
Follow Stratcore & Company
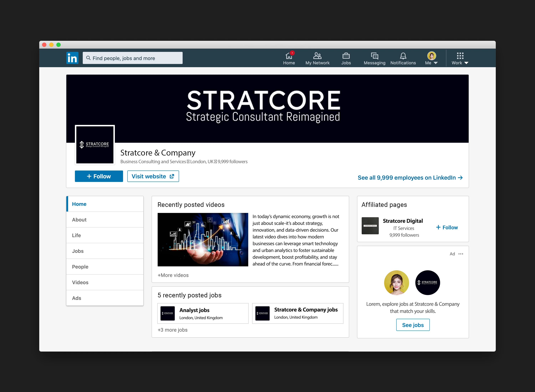click(99, 176)
